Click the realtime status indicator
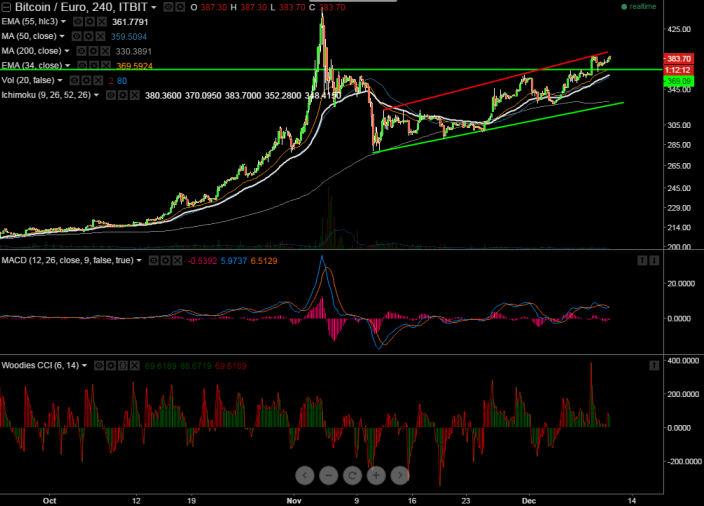704x506 pixels. click(638, 6)
